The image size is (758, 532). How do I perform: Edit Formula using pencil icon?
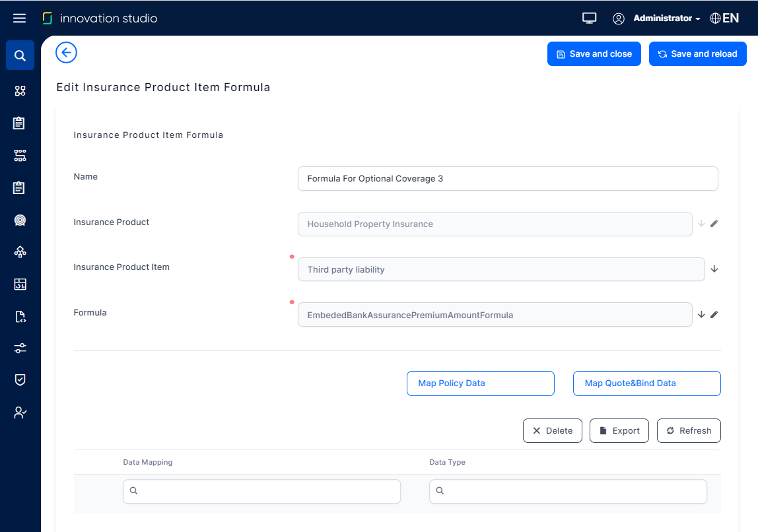coord(714,315)
